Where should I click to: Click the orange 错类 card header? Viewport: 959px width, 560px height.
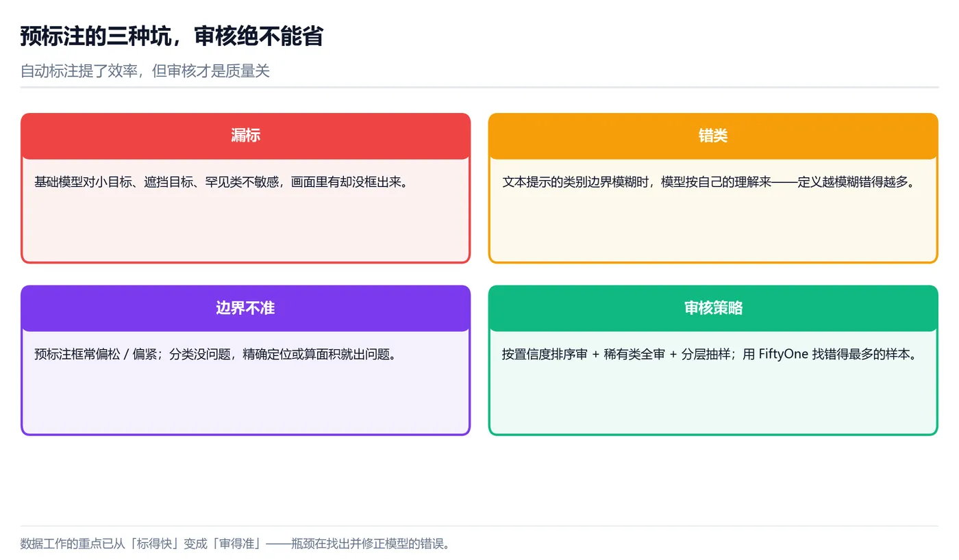[713, 136]
